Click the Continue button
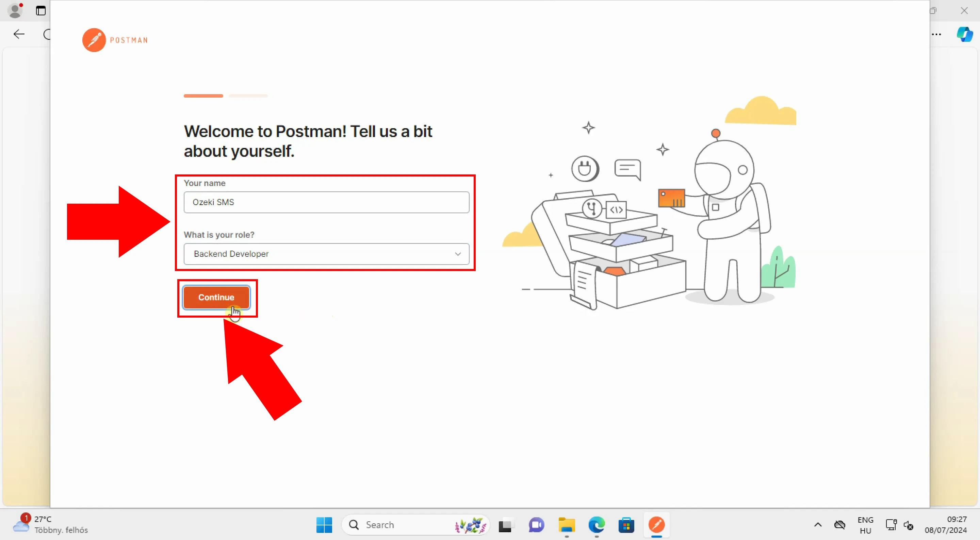The width and height of the screenshot is (980, 540). (x=215, y=297)
